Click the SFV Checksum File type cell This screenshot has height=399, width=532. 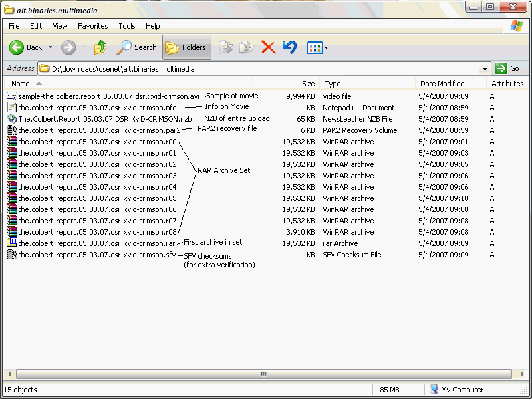(x=352, y=255)
